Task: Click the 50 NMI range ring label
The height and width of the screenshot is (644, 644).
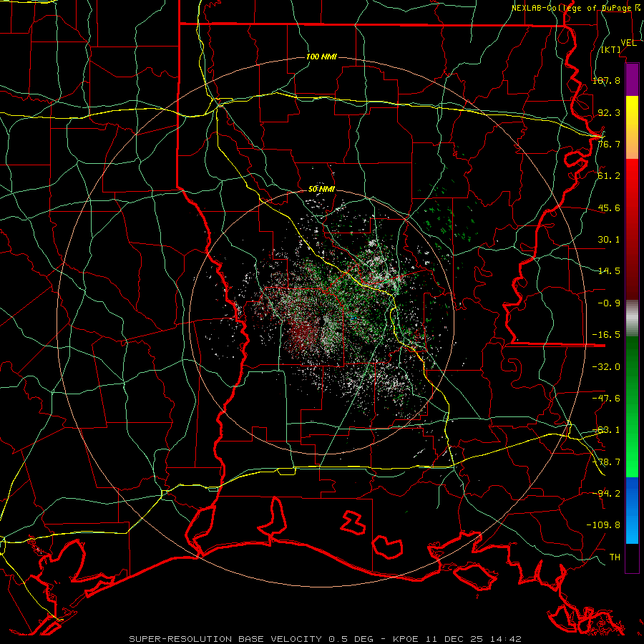Action: [321, 190]
